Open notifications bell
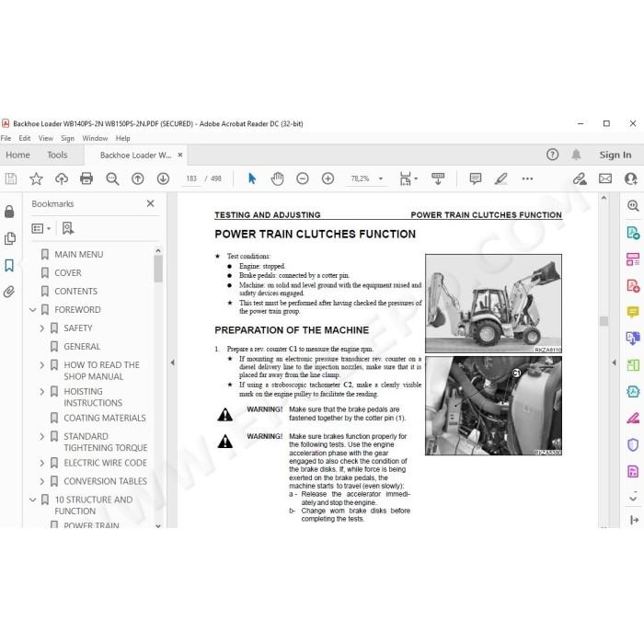 [x=576, y=155]
